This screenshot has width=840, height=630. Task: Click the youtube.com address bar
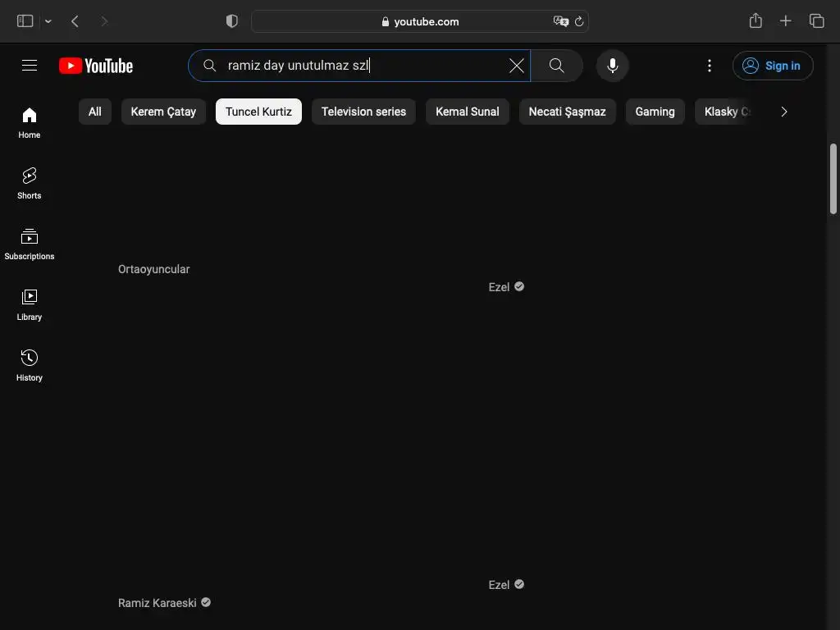[x=420, y=21]
